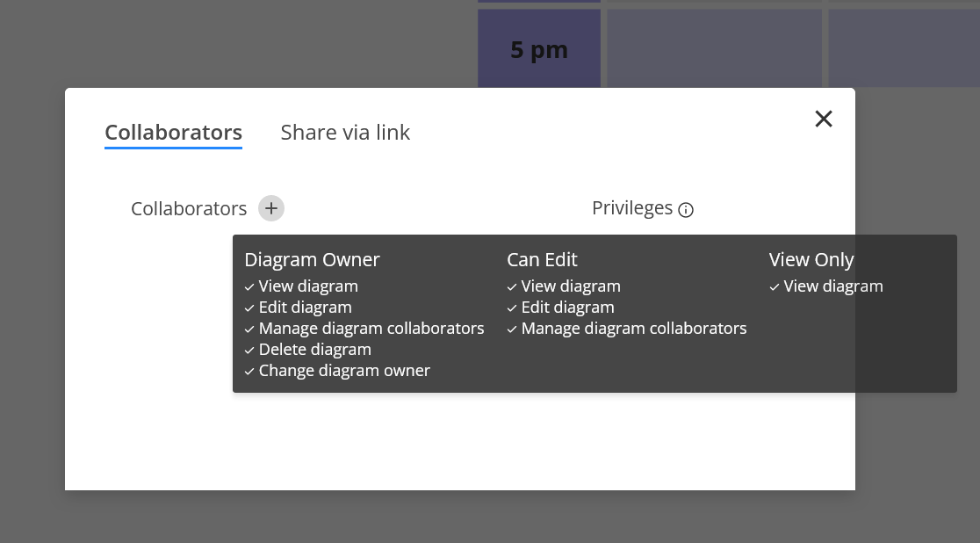Click Delete diagram text in tooltip
The width and height of the screenshot is (980, 543).
314,350
